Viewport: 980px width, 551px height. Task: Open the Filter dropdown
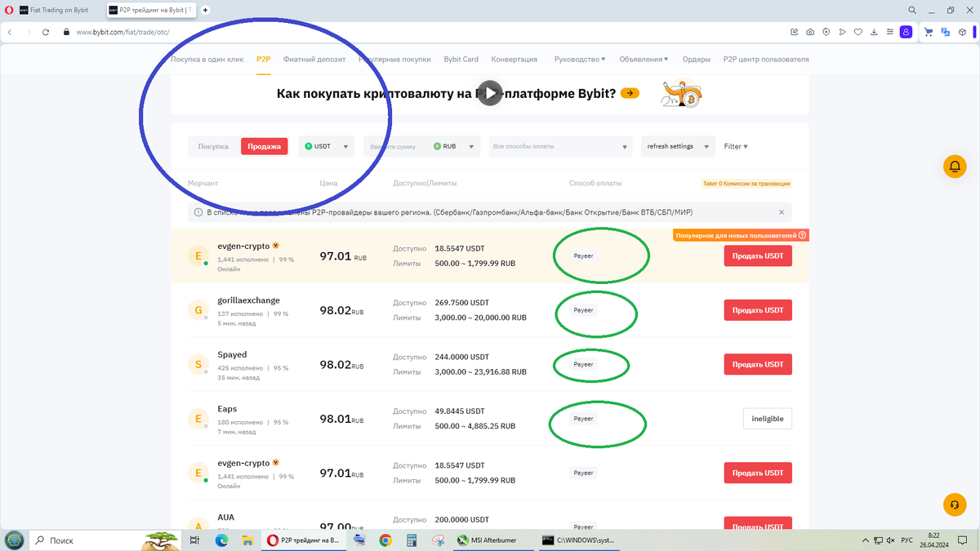(x=734, y=146)
